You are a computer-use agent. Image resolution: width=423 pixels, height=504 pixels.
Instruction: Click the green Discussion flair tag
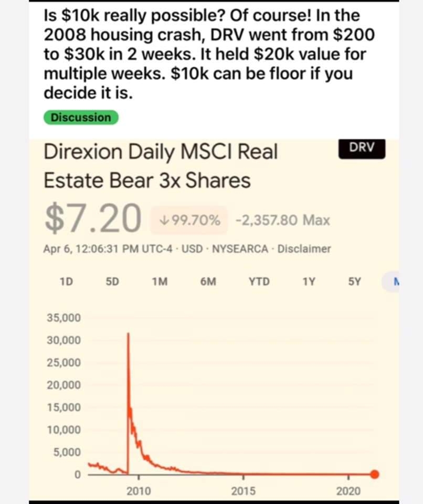(81, 117)
